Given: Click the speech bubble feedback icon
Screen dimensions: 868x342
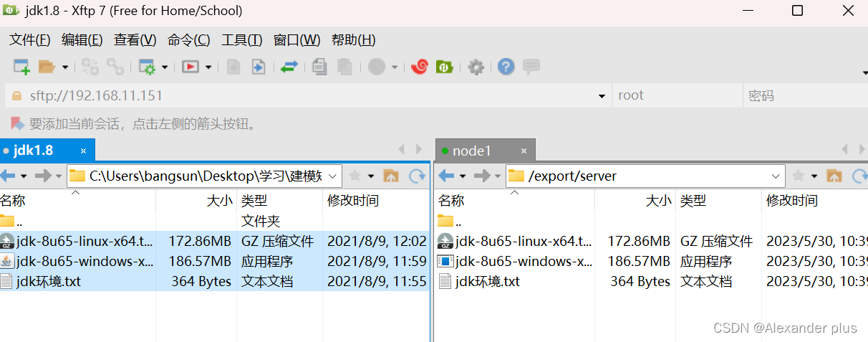Looking at the screenshot, I should click(531, 67).
